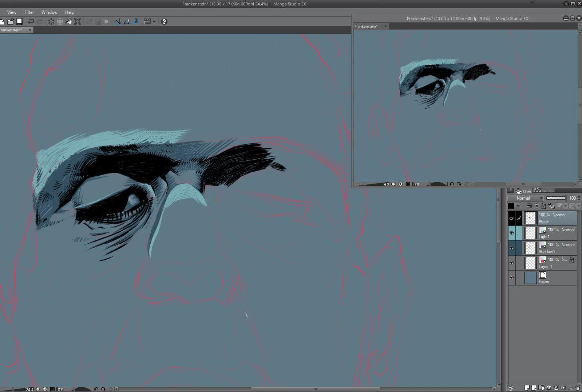Click zoom in button in small navigator window

click(x=401, y=184)
